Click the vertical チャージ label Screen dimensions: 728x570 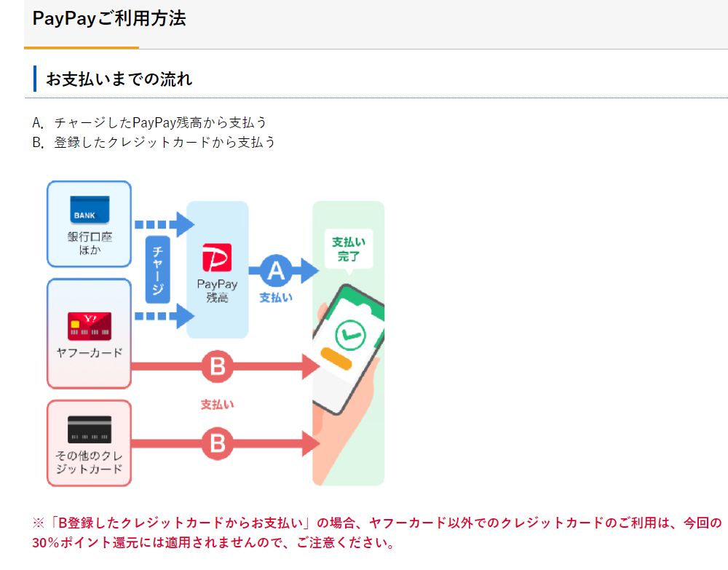157,270
